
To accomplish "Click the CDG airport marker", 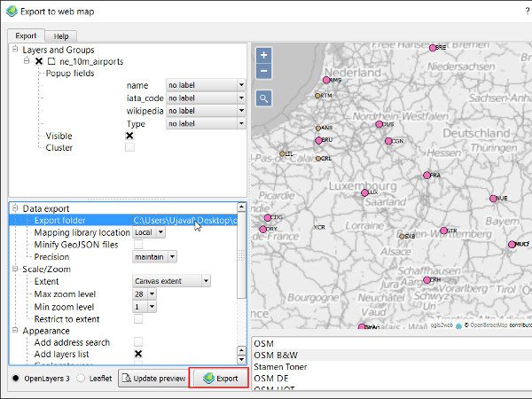I will tap(268, 217).
